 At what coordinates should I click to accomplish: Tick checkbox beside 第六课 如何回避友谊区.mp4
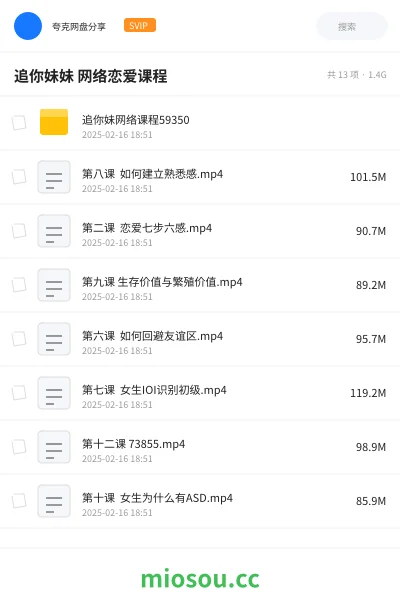(19, 339)
